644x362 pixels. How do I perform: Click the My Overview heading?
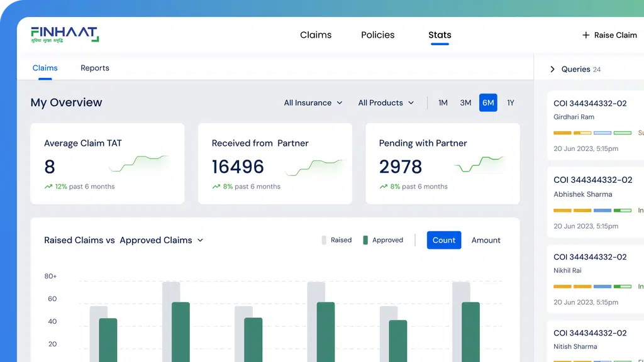pos(66,102)
